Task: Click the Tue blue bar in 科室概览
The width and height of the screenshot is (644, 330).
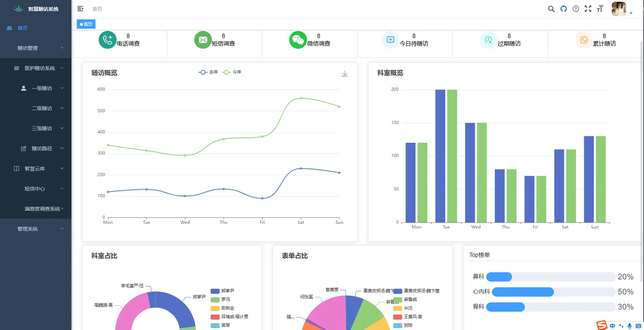Action: [x=440, y=156]
